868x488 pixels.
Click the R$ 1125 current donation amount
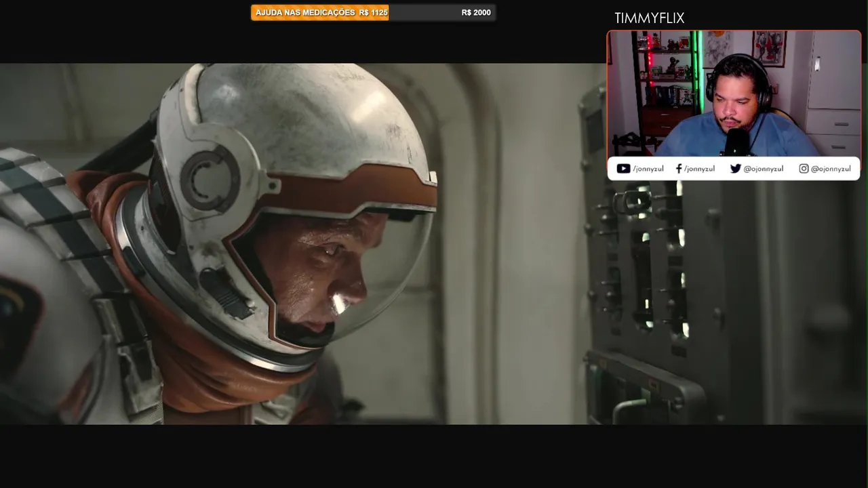pyautogui.click(x=373, y=13)
